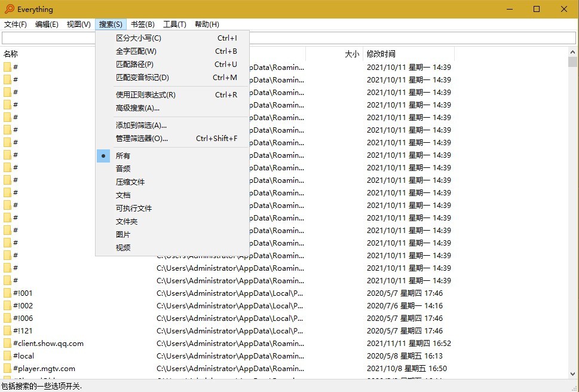Open the 帮助(H) menu

(x=207, y=24)
